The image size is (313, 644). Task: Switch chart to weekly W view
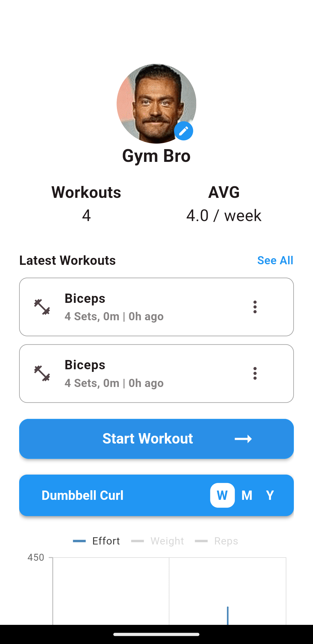pos(222,495)
